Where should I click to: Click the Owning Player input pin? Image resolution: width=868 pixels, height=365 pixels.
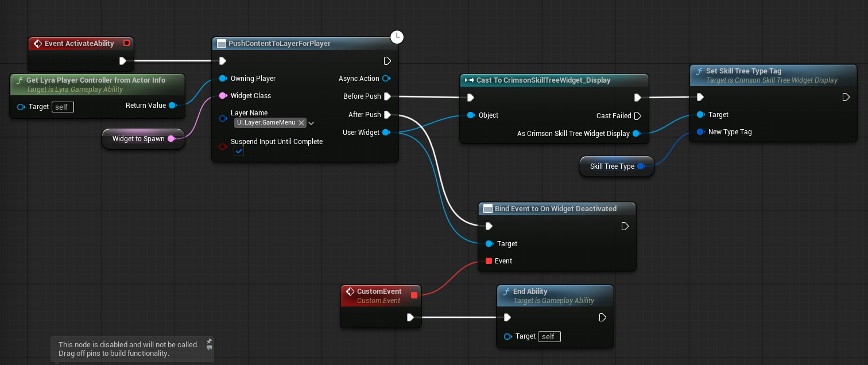pos(223,79)
